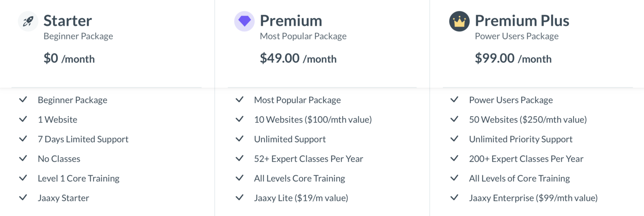Click checkmark next to Level 1 Core Training

tap(23, 178)
